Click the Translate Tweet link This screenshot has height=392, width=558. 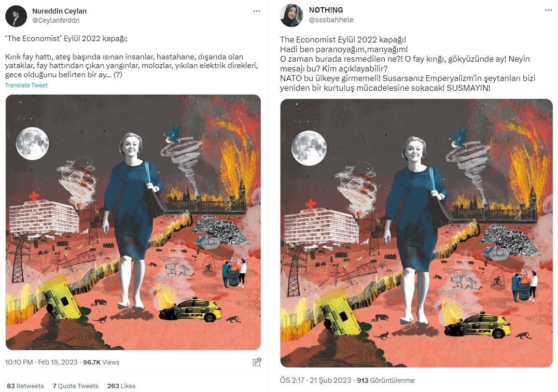coord(27,85)
